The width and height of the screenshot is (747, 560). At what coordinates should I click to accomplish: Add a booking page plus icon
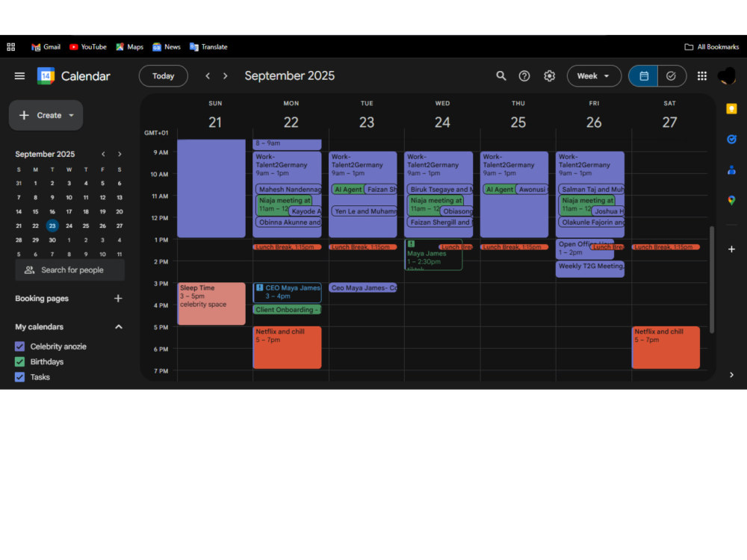[x=118, y=298]
